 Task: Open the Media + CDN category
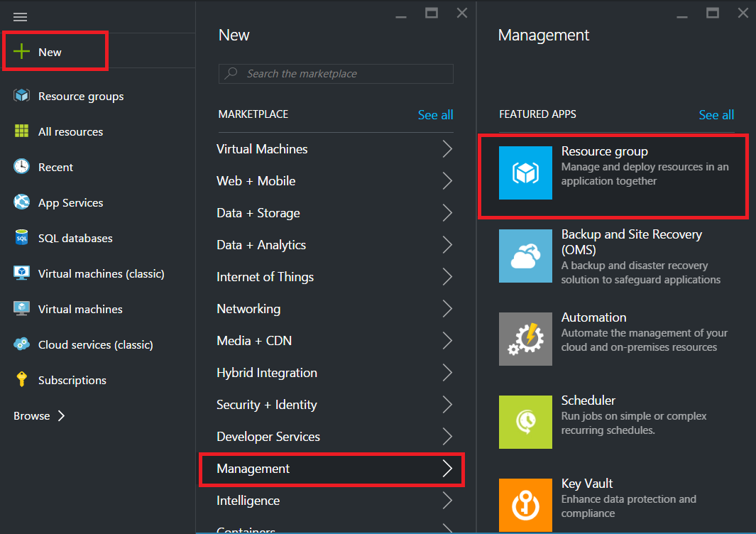[x=335, y=341]
